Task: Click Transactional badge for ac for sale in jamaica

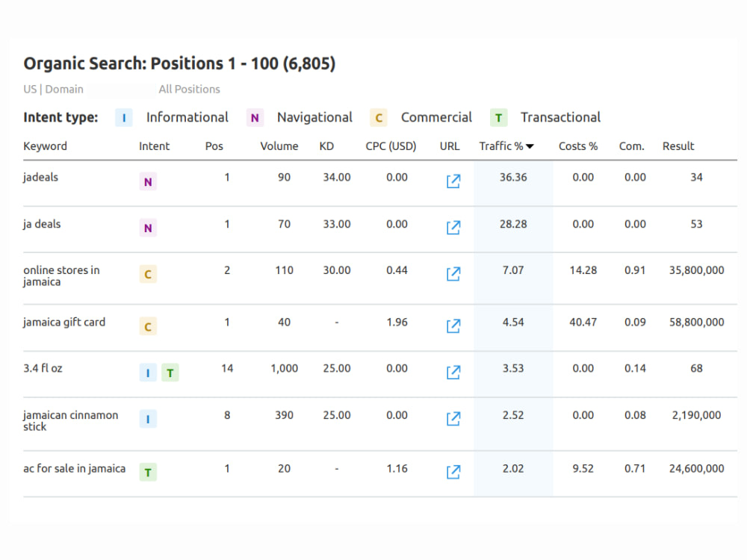Action: pyautogui.click(x=148, y=473)
